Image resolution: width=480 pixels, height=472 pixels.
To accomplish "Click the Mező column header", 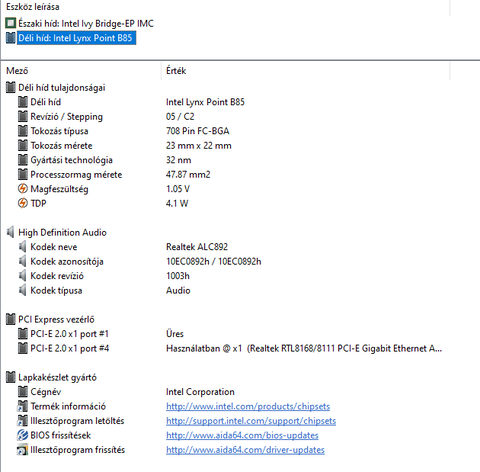I will pyautogui.click(x=17, y=71).
